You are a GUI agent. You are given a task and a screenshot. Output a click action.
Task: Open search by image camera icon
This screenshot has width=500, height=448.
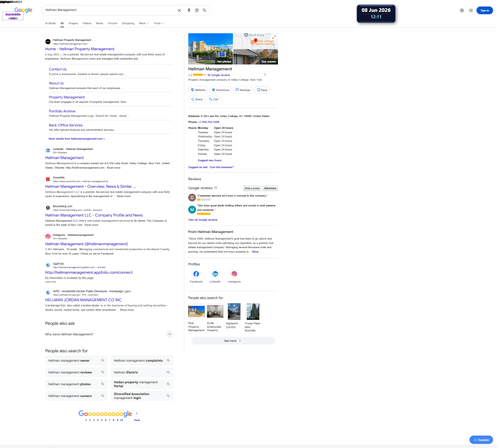coord(197,10)
